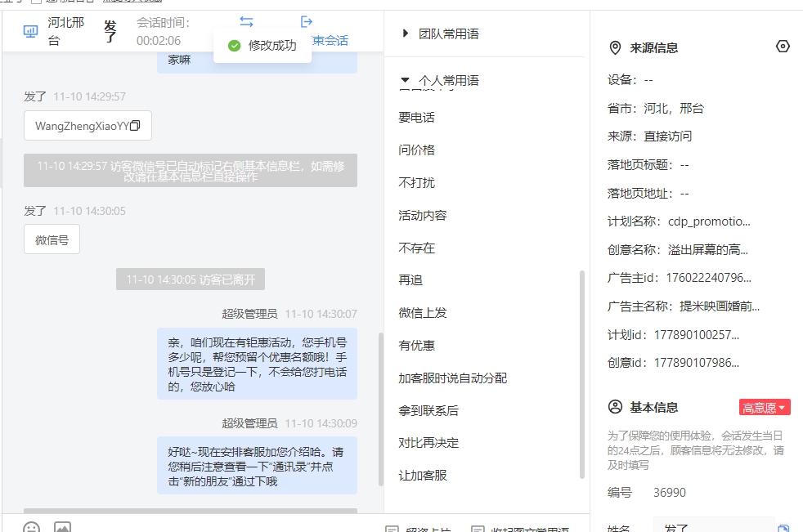Open the 高意愿 intent dropdown
This screenshot has height=532, width=803.
(x=765, y=408)
